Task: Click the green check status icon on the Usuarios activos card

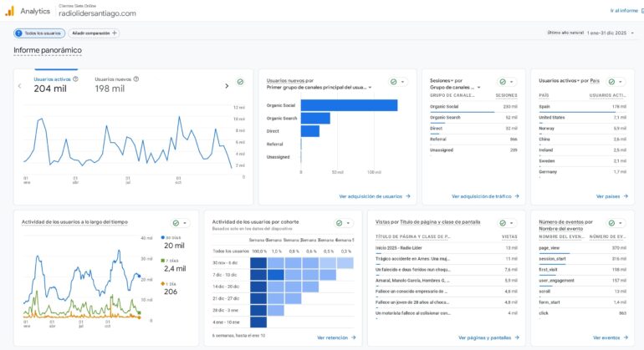Action: coord(240,82)
